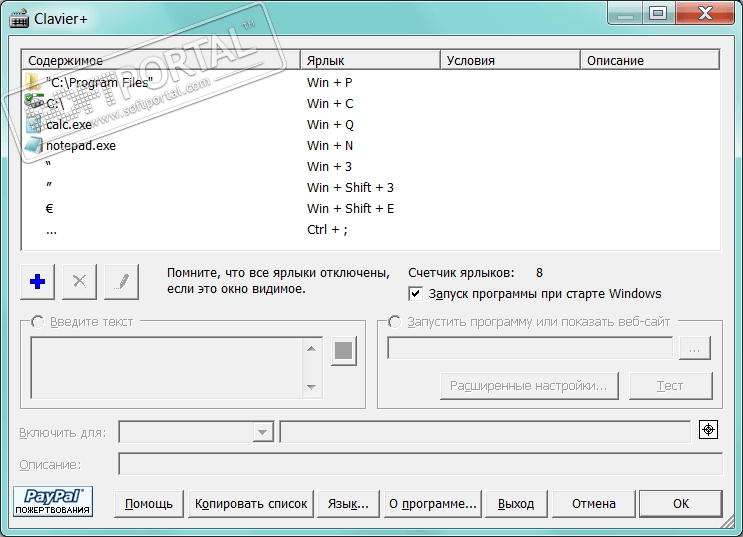Sort by the 'Описание' column header

click(x=650, y=61)
